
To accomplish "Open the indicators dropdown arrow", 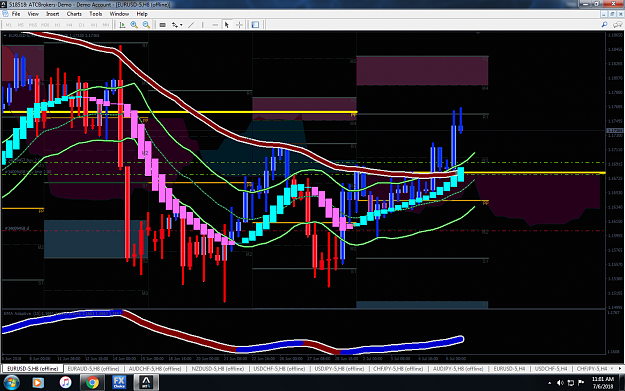I will click(181, 25).
